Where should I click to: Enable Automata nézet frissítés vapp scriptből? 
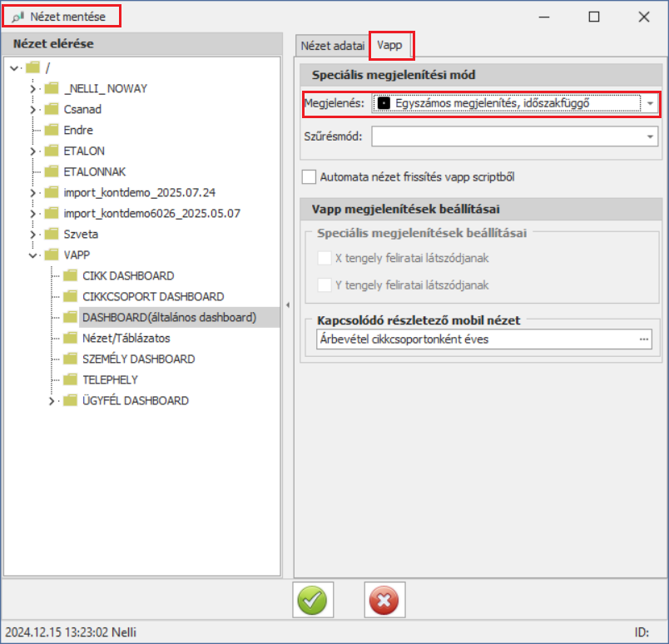(310, 177)
